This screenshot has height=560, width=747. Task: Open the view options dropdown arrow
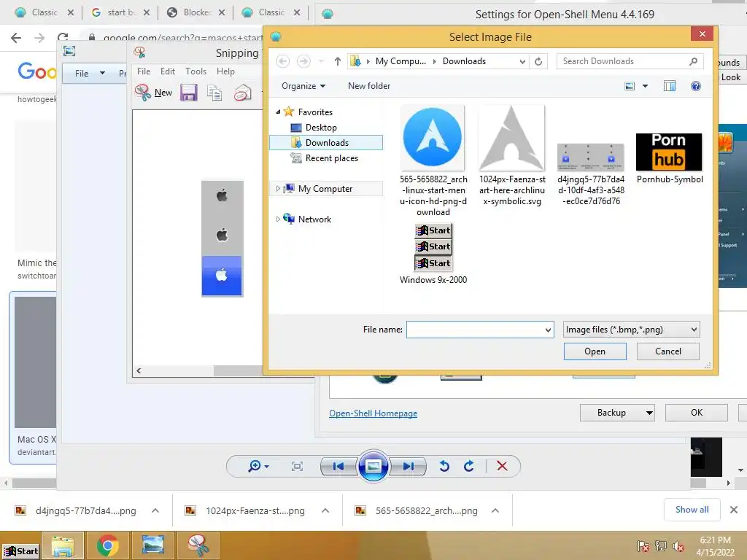(x=645, y=86)
